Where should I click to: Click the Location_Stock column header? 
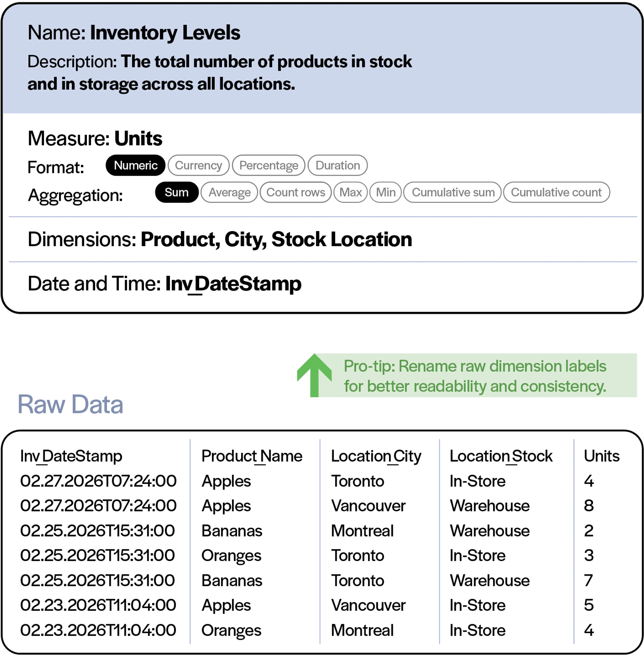pos(501,456)
